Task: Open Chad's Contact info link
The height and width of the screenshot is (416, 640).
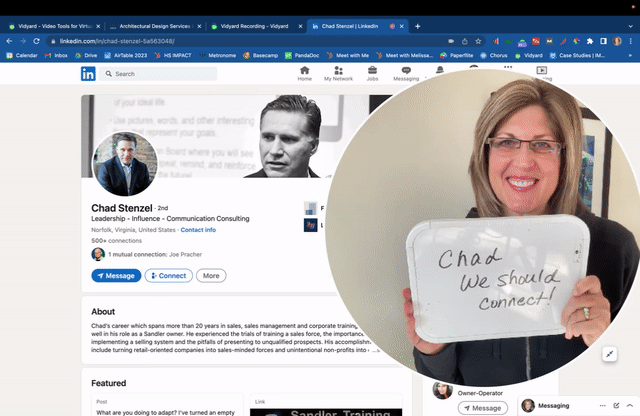Action: pyautogui.click(x=198, y=230)
